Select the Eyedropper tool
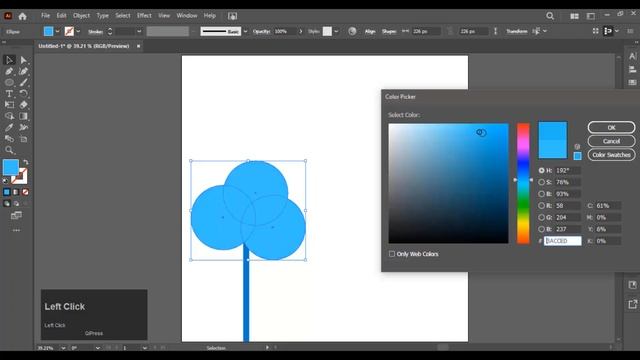The width and height of the screenshot is (640, 360). point(9,127)
